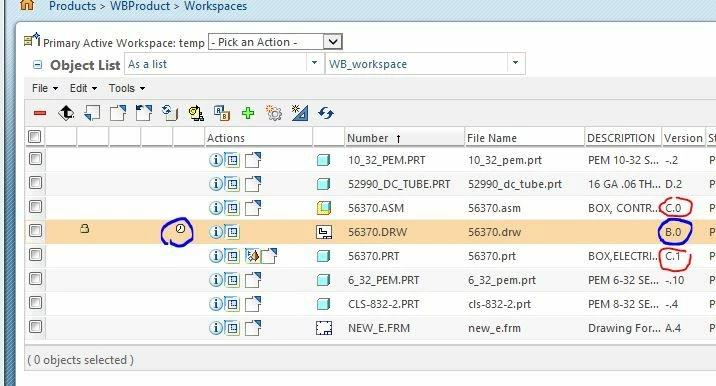Click the format type icon for NEW_E.FRM
The height and width of the screenshot is (386, 716).
tap(324, 328)
